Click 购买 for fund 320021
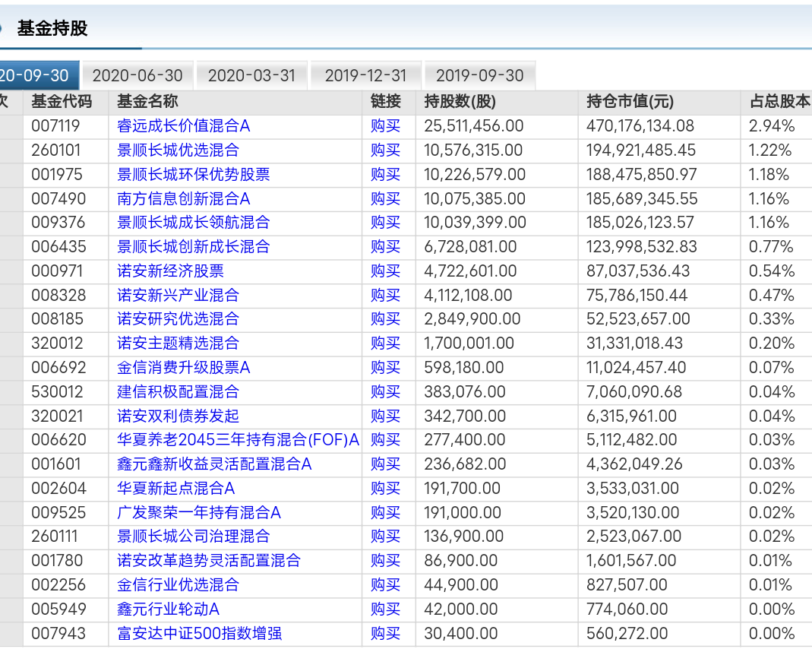812x649 pixels. (x=386, y=416)
